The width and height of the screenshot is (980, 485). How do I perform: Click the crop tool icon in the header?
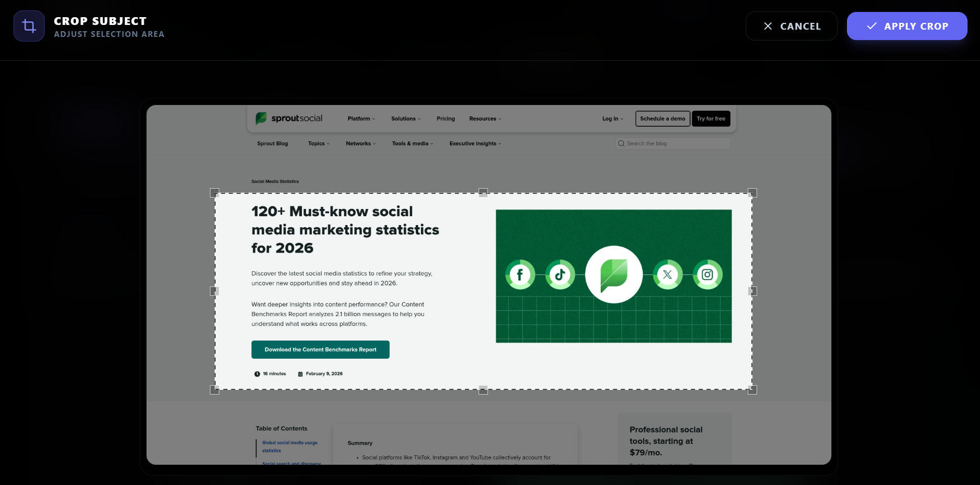29,26
